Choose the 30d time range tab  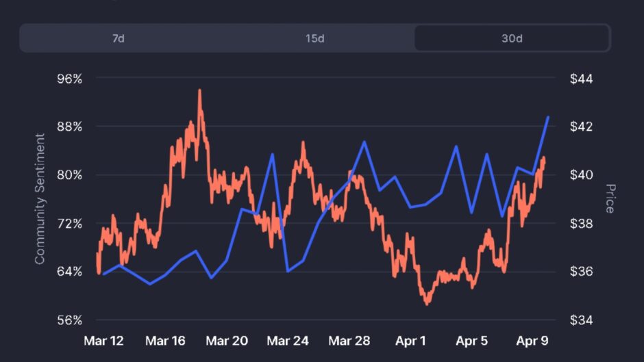[512, 38]
